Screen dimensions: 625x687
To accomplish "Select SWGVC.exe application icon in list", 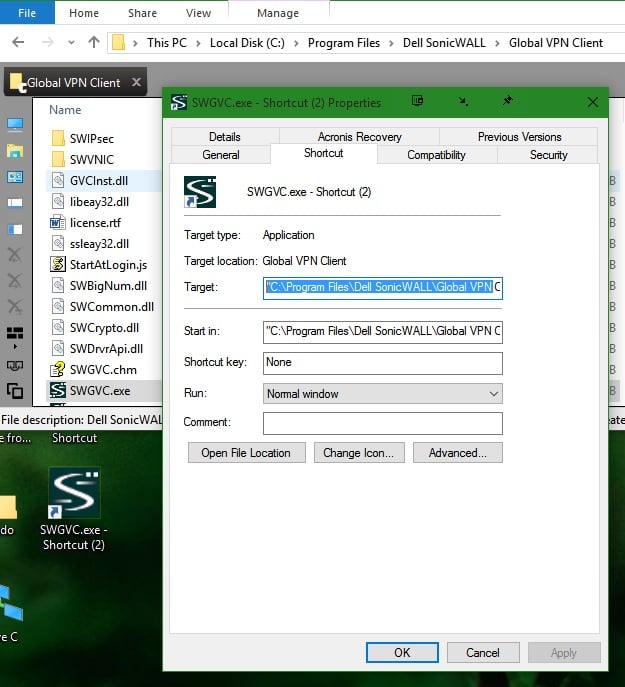I will point(58,390).
